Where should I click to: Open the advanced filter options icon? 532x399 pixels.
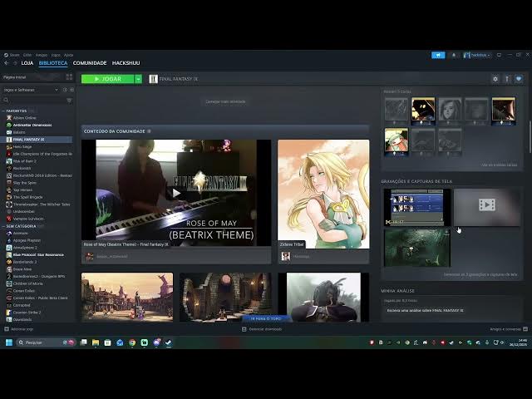point(69,101)
